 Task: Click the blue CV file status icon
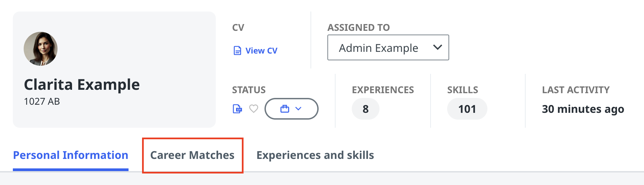[x=237, y=109]
